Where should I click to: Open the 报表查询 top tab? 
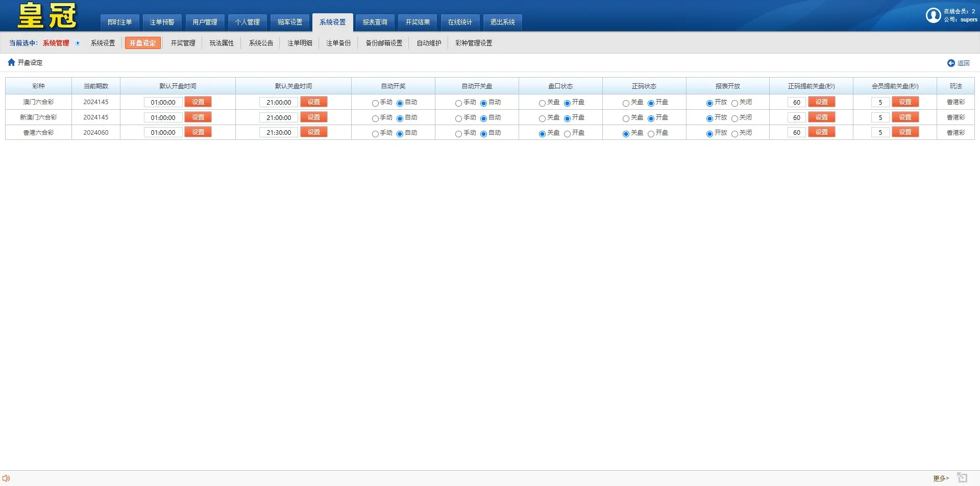coord(375,22)
